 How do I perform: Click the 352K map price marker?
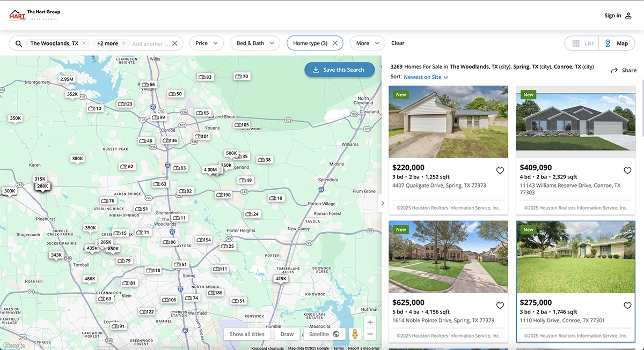tap(72, 94)
